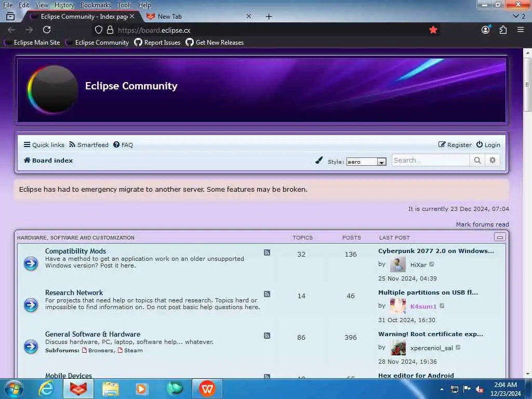Open the Edit menu
The image size is (532, 399).
click(24, 5)
